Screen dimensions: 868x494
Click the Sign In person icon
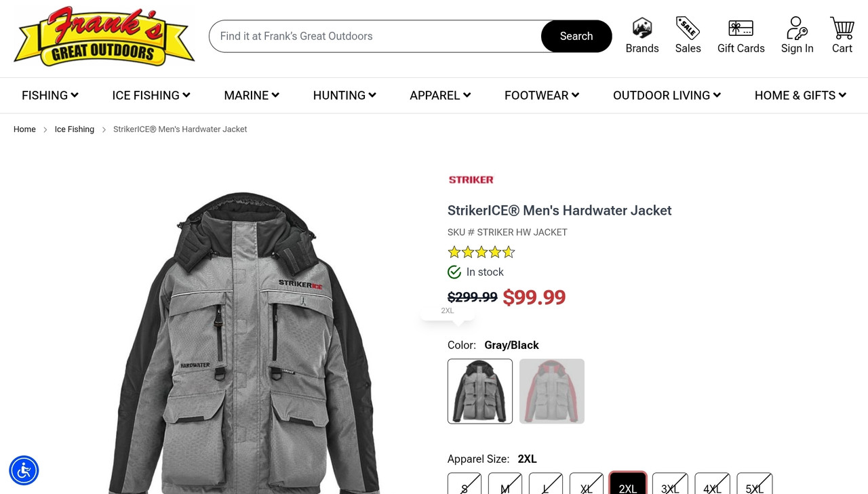point(797,28)
